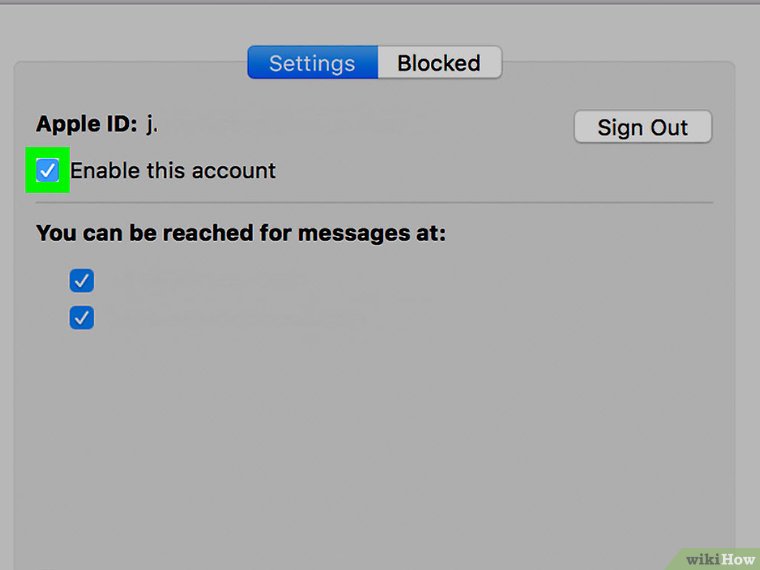Select the Apple ID value starting with "j."
760x570 pixels.
tap(151, 125)
